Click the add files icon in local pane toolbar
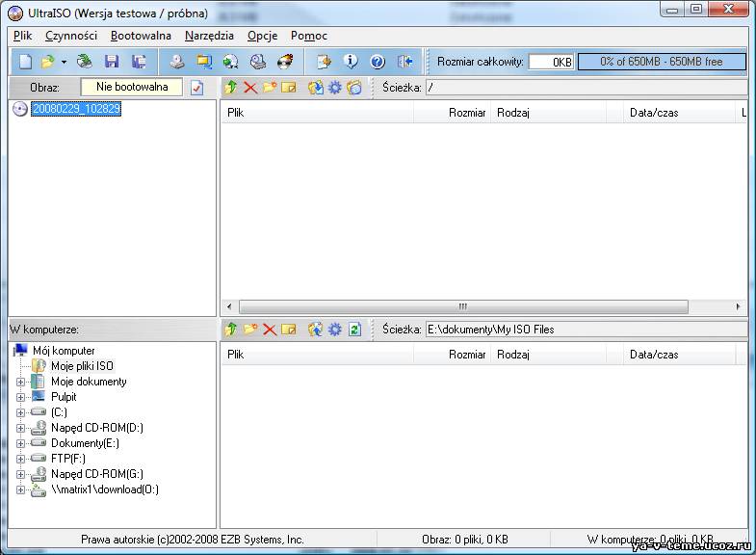Image resolution: width=756 pixels, height=555 pixels. click(x=316, y=330)
